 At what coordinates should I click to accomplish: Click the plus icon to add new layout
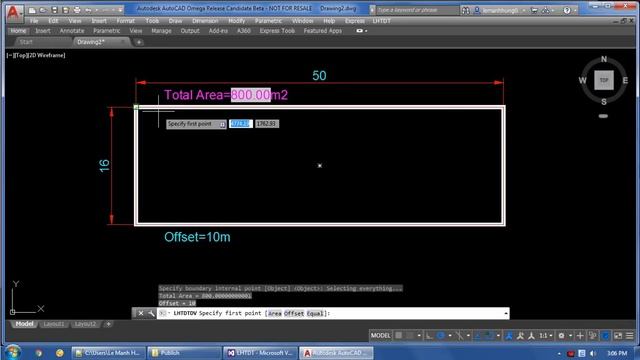(x=108, y=324)
